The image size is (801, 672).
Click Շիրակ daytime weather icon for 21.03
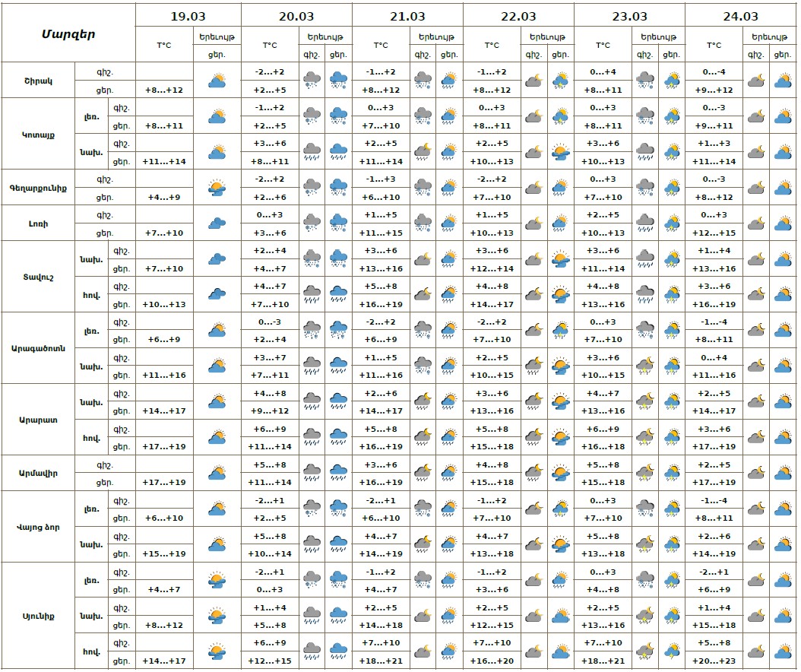449,80
